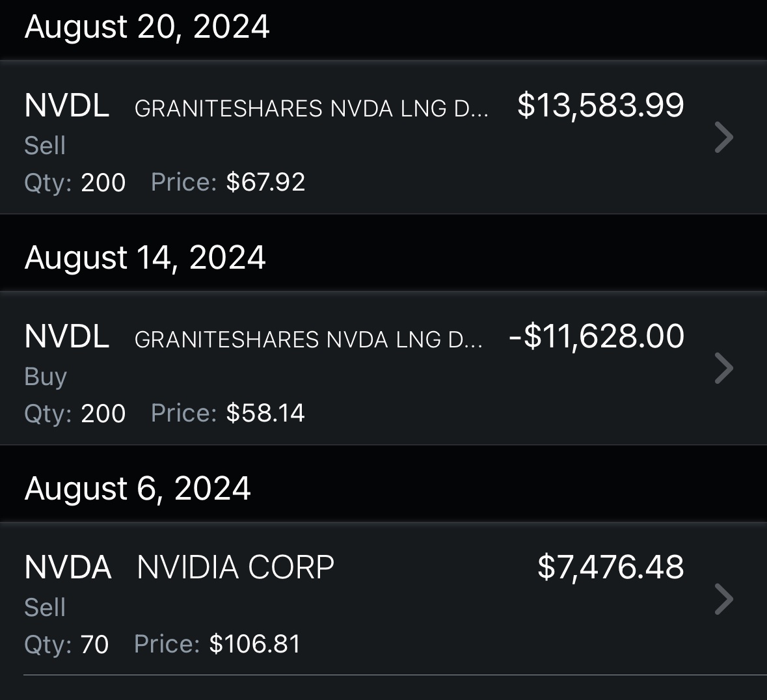Click the $13,583.99 sale amount
Viewport: 767px width, 700px height.
(600, 105)
